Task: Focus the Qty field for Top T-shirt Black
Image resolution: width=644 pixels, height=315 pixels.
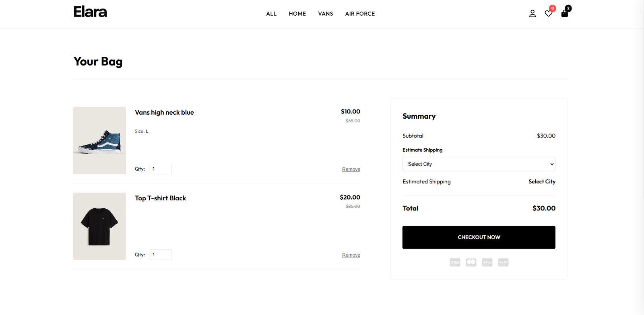Action: tap(161, 255)
